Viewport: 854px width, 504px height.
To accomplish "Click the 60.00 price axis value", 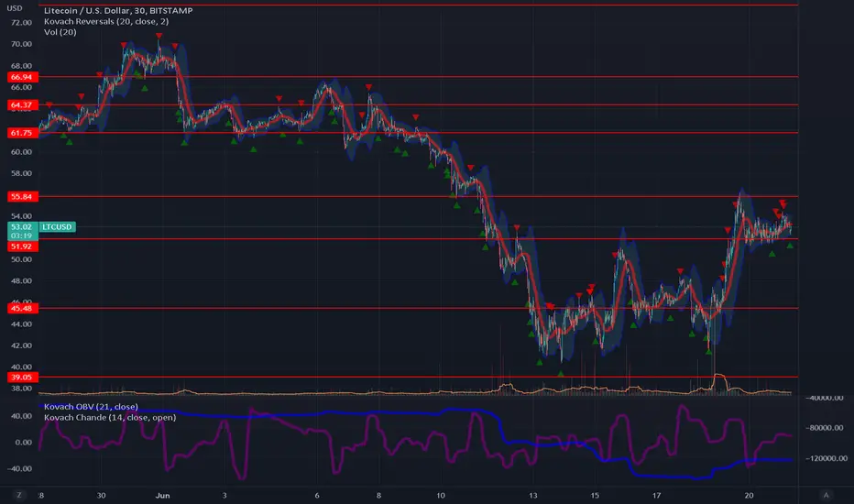I will click(x=21, y=152).
